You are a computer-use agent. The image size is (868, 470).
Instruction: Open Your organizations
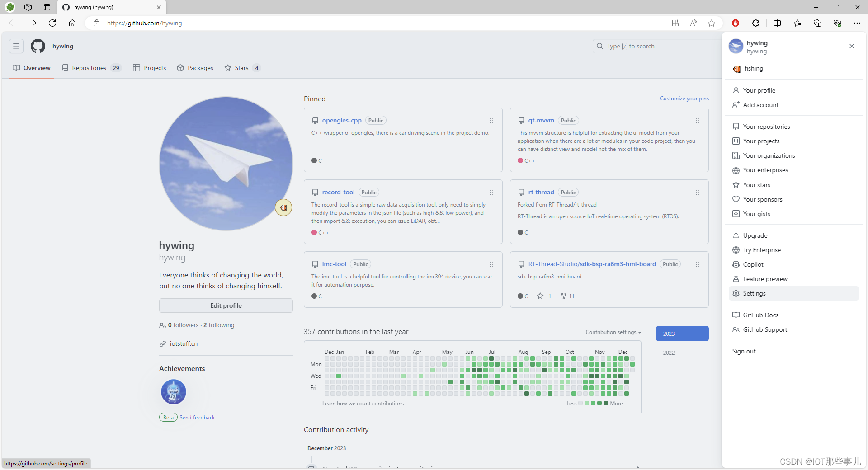tap(769, 155)
